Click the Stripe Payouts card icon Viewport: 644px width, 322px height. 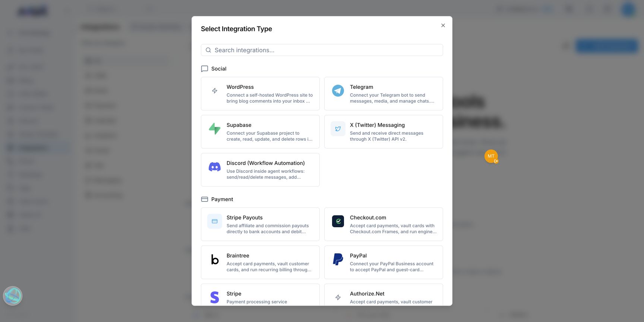215,221
